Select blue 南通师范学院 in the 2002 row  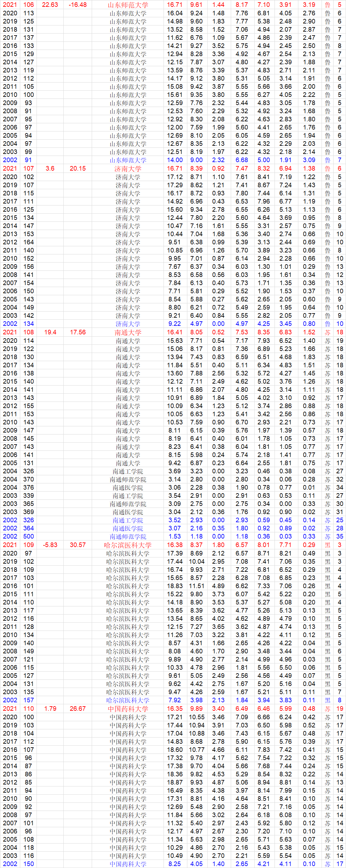(128, 537)
